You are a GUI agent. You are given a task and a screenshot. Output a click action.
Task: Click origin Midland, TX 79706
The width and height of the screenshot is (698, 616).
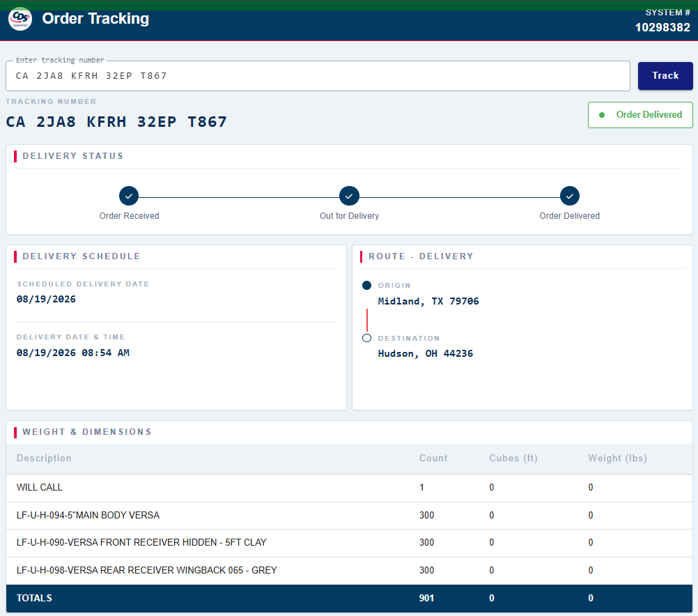[428, 301]
